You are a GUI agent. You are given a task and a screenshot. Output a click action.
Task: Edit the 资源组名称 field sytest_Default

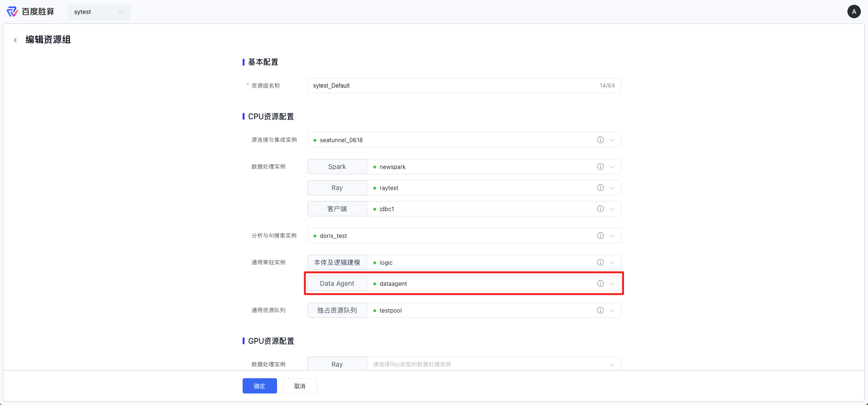coord(464,86)
